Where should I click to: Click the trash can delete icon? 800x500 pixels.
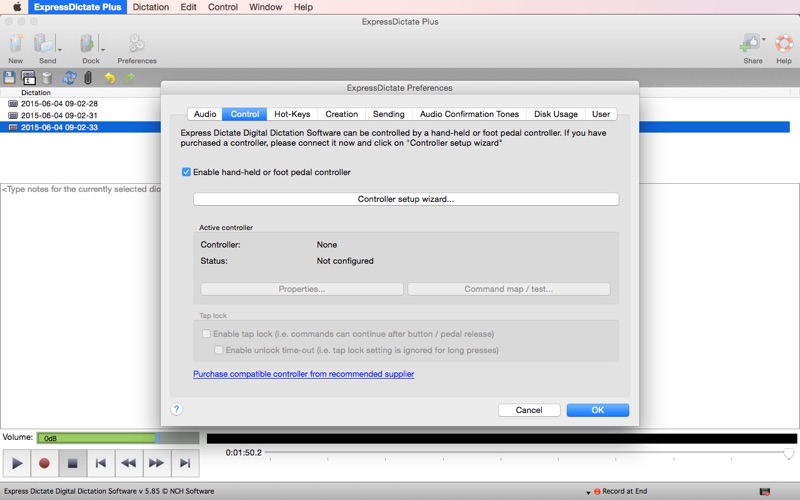[x=47, y=78]
